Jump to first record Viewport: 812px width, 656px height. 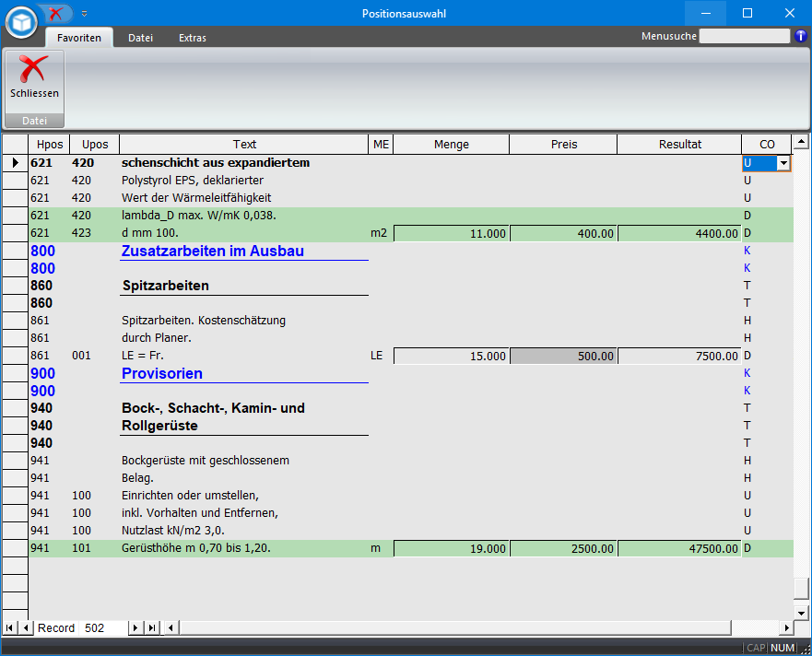coord(9,627)
